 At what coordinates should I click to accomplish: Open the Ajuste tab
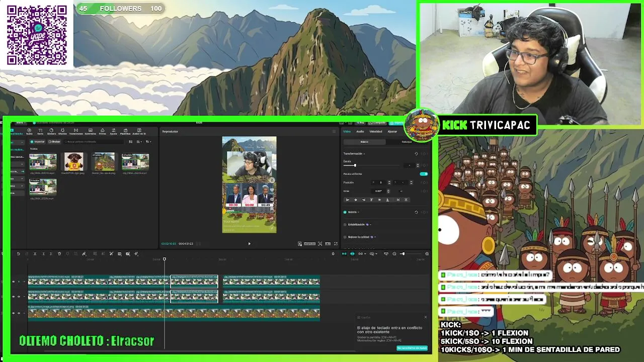tap(113, 131)
